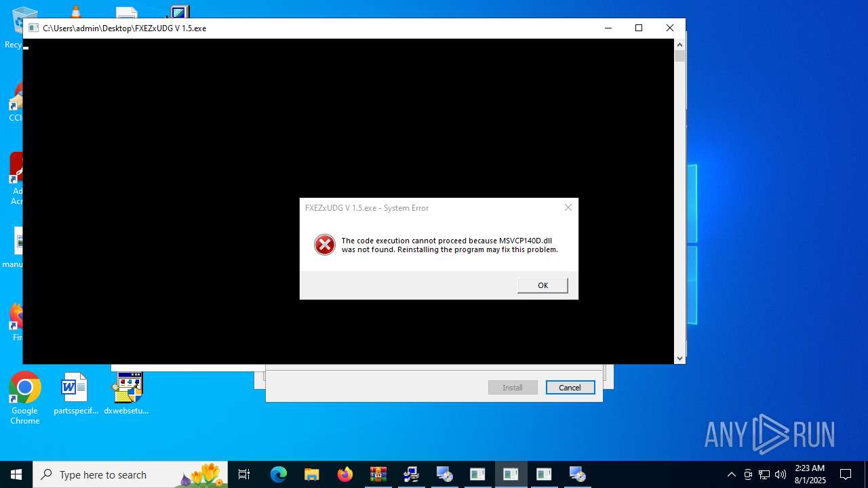Select the partsspecif Word document icon
Viewport: 868px width, 488px height.
tap(75, 394)
